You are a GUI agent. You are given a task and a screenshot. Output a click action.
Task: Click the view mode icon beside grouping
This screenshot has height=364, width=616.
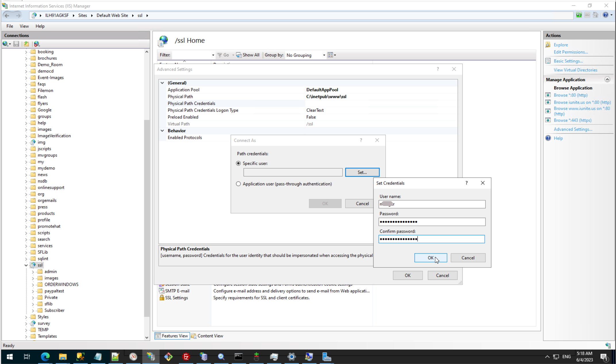(x=330, y=55)
